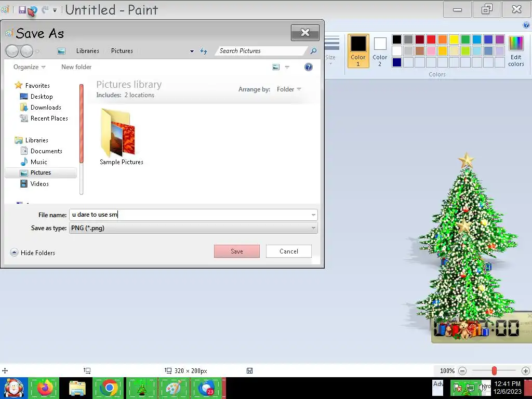Image resolution: width=532 pixels, height=399 pixels.
Task: Open the Organize menu
Action: pyautogui.click(x=29, y=67)
